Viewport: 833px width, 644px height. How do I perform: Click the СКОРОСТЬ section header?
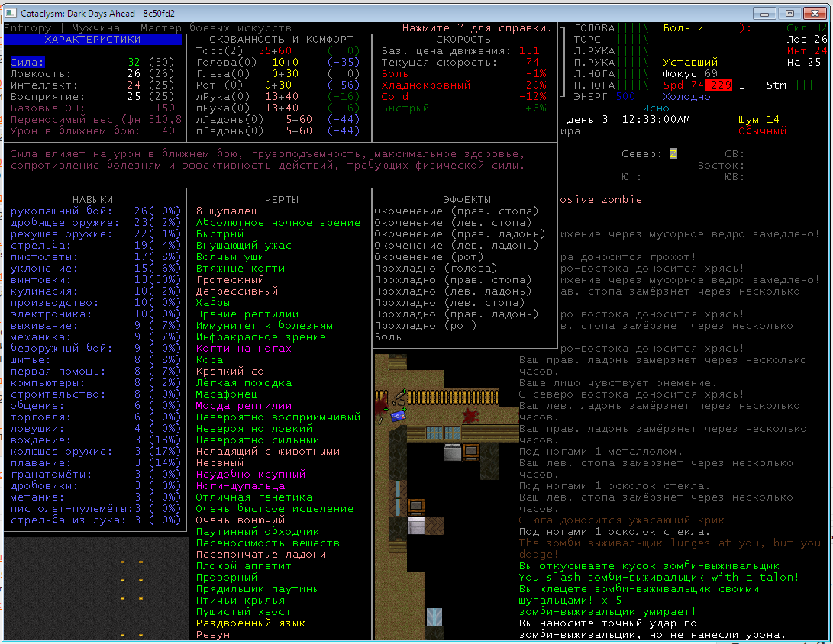(463, 39)
